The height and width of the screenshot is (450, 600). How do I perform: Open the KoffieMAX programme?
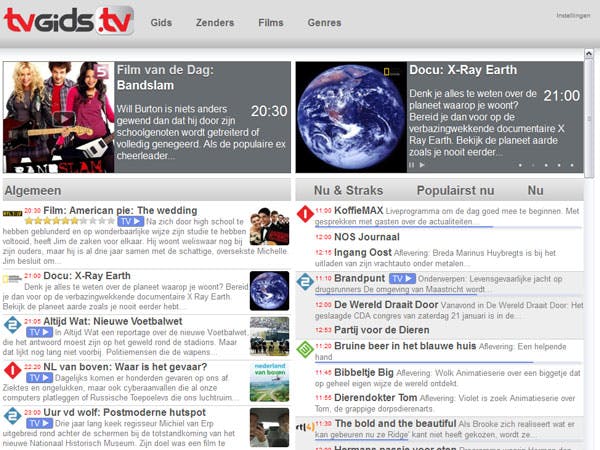pyautogui.click(x=359, y=210)
